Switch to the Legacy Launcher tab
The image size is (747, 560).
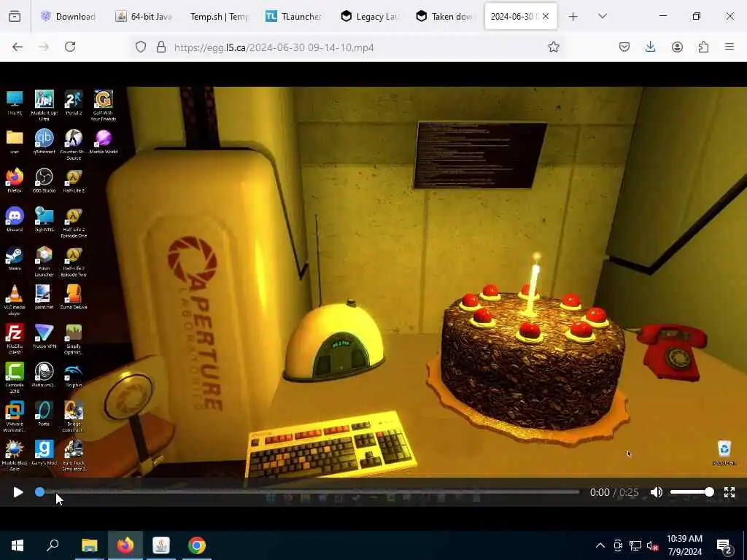tap(368, 16)
